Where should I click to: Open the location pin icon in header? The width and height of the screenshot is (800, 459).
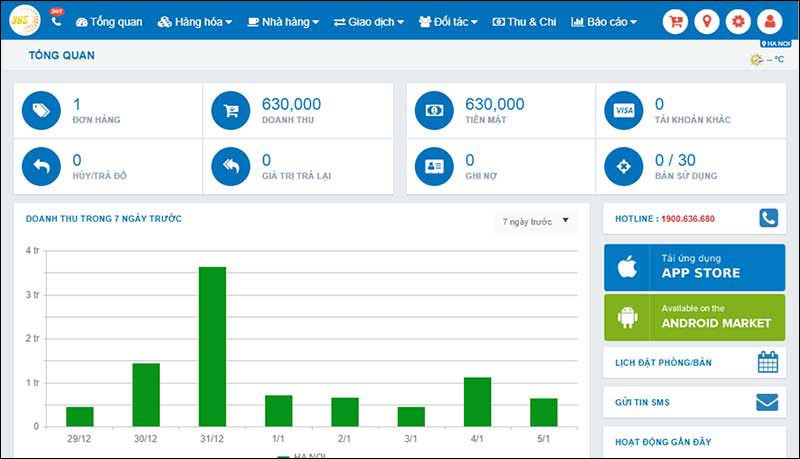tap(706, 21)
